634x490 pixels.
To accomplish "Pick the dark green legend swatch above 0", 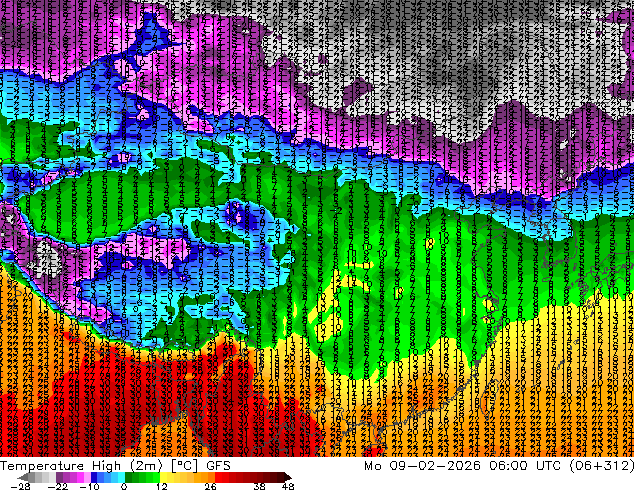I will 129,477.
